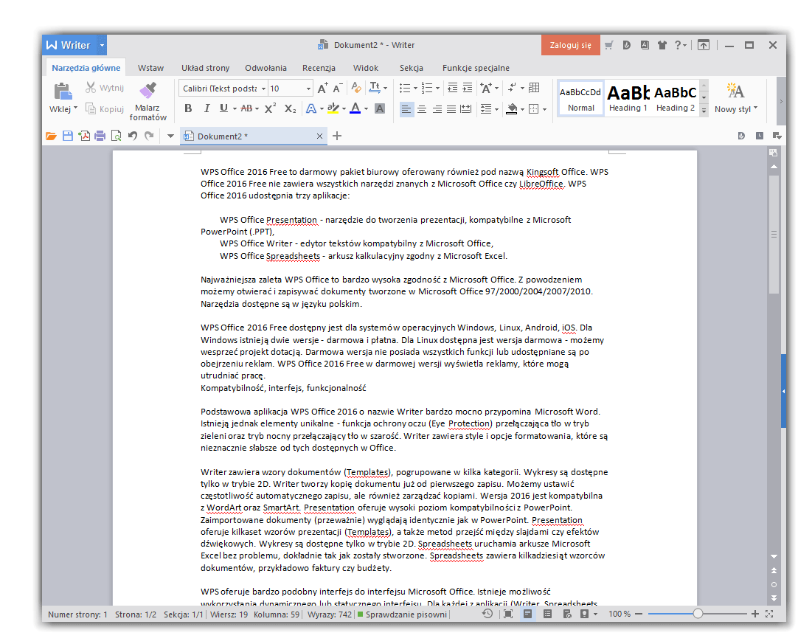Print document with the printer icon

(100, 136)
